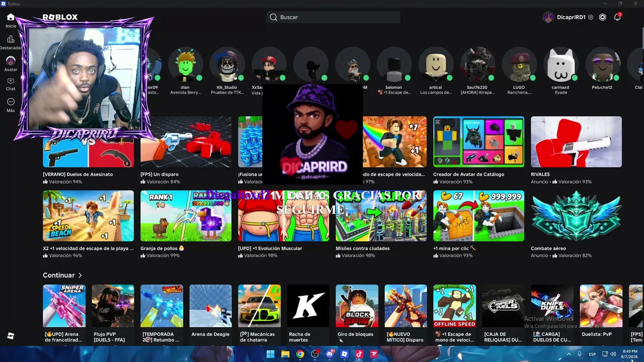Continue playing NUEVO MÍTICO Disparo game

tap(406, 314)
